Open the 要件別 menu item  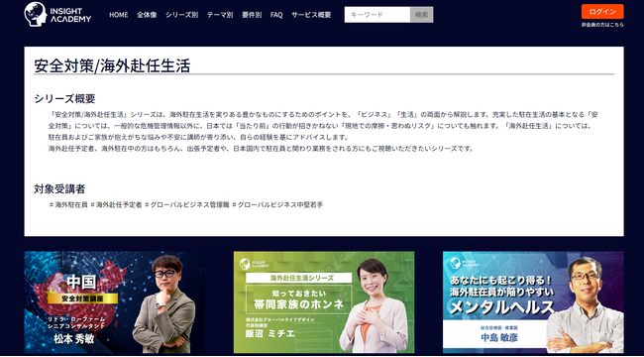(x=252, y=15)
